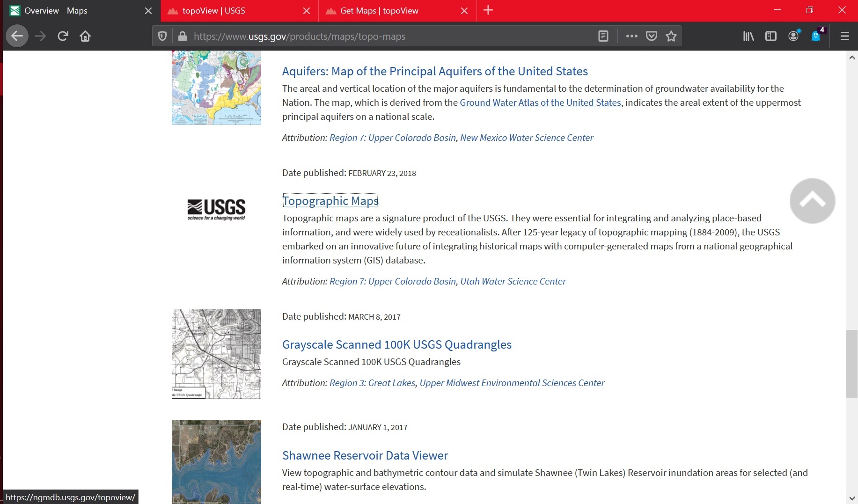Save this page to Pocket
This screenshot has width=858, height=504.
pos(651,36)
